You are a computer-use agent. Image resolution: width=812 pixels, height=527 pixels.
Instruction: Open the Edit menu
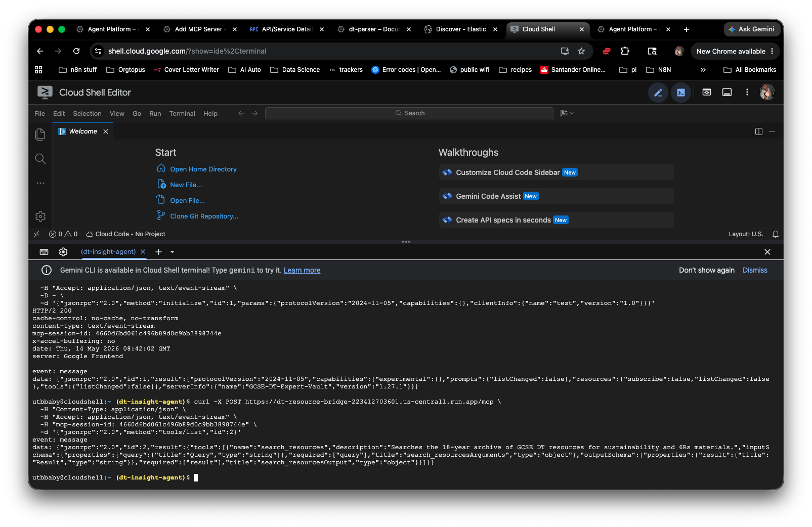59,113
